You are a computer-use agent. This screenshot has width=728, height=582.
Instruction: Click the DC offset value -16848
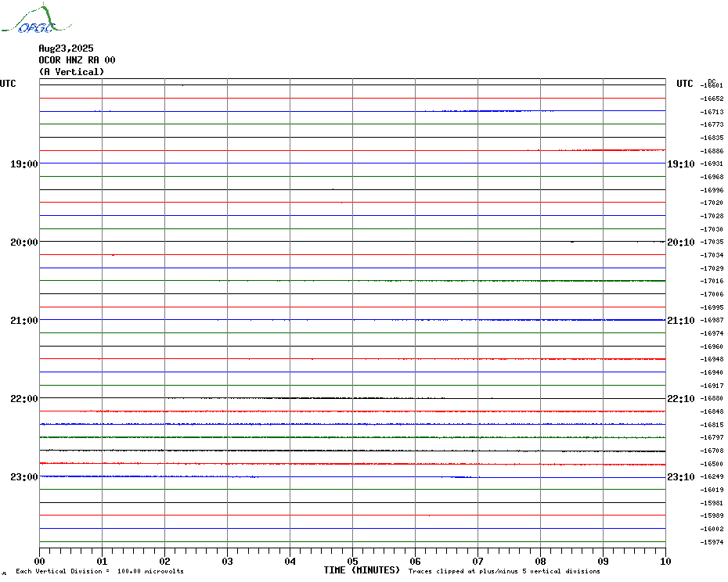(x=712, y=411)
